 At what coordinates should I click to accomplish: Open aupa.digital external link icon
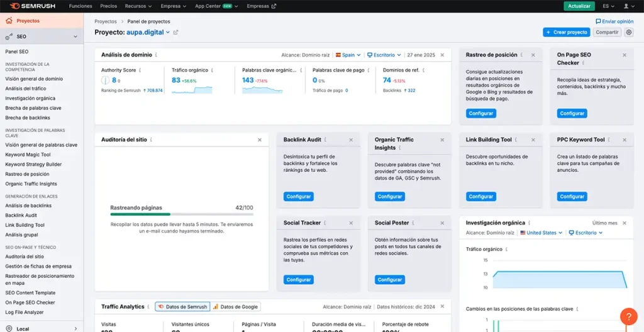[176, 33]
